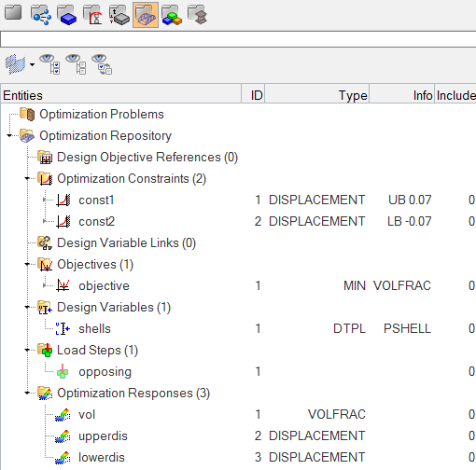Image resolution: width=476 pixels, height=470 pixels.
Task: Click the Entities column header
Action: click(x=121, y=95)
